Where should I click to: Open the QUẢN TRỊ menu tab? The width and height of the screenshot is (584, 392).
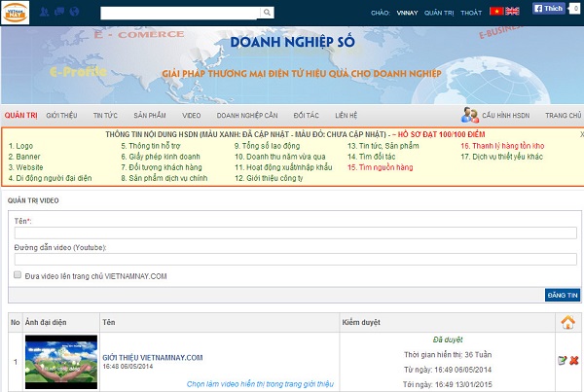(20, 116)
